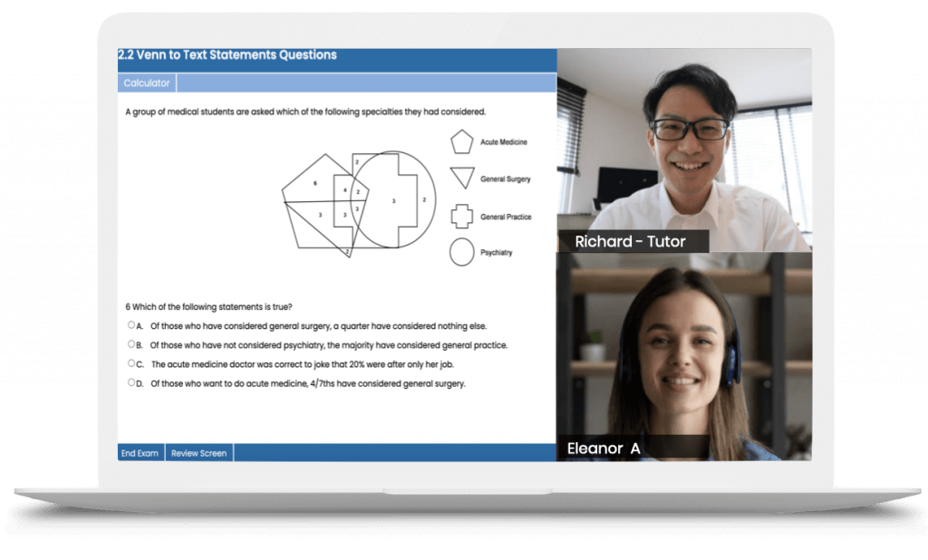The image size is (928, 560).
Task: Click the 'Which of the following statements is true?' question
Action: click(208, 306)
